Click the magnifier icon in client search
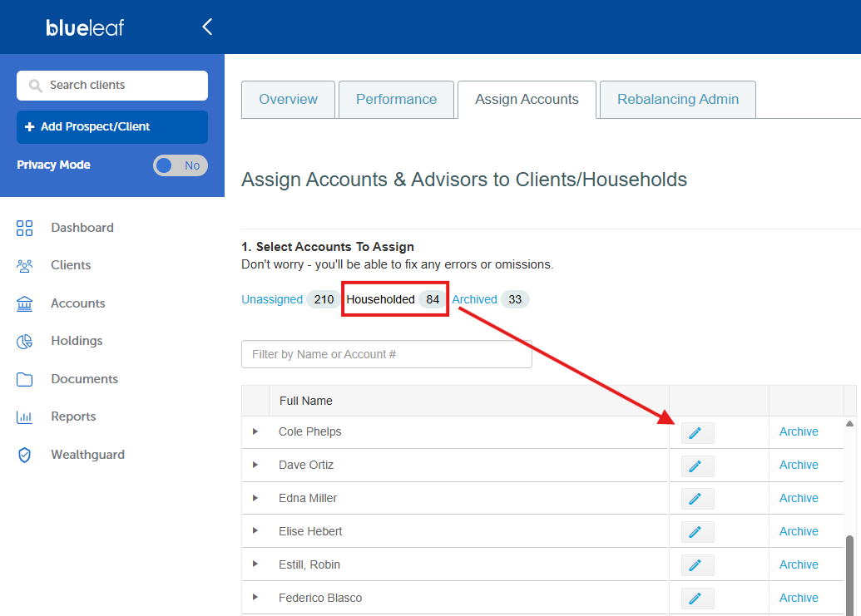This screenshot has width=861, height=616. tap(36, 86)
